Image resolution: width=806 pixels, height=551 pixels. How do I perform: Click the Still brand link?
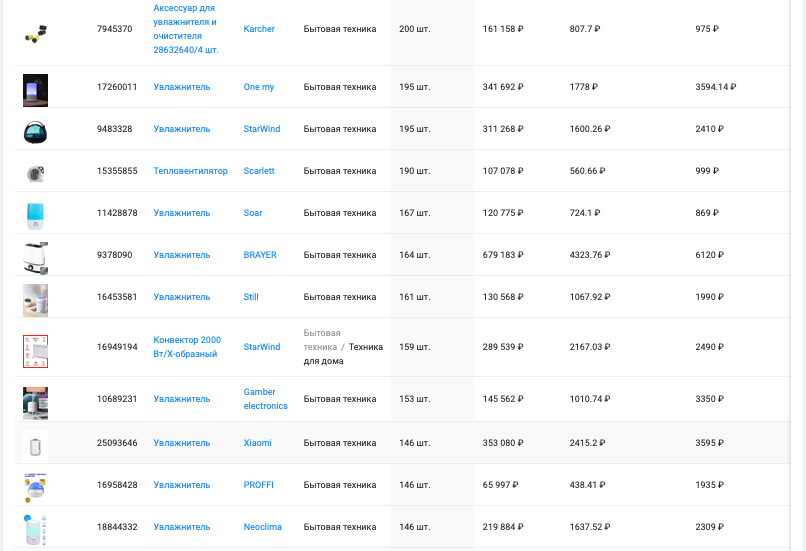click(251, 297)
